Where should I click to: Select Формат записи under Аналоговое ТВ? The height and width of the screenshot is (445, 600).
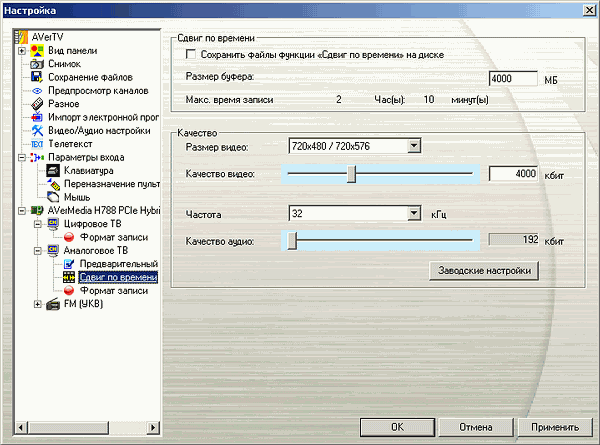114,290
